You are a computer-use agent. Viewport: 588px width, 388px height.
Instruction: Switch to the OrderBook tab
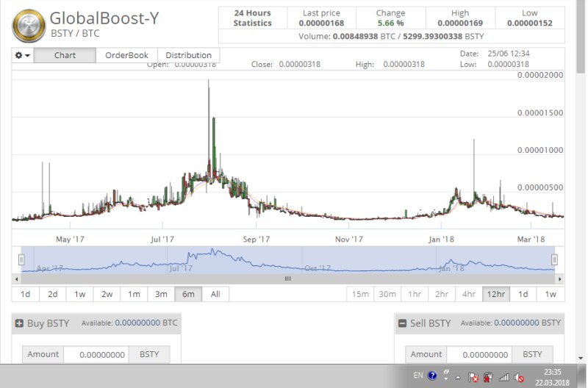pos(126,55)
